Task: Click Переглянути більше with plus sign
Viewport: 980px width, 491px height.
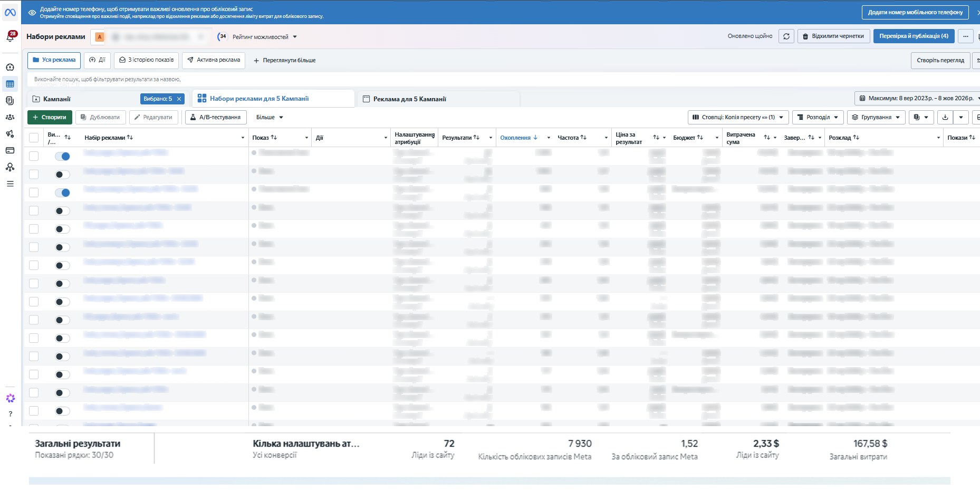Action: tap(285, 61)
